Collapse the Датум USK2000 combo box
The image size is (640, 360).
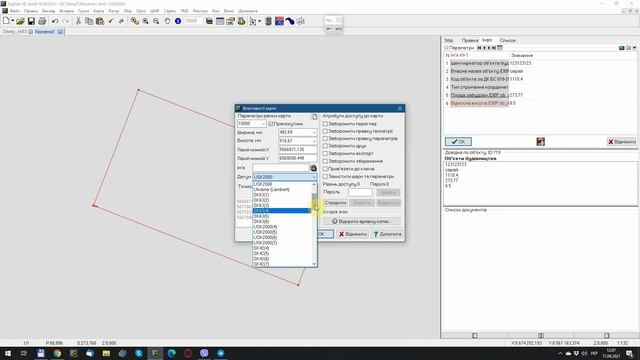click(x=314, y=177)
